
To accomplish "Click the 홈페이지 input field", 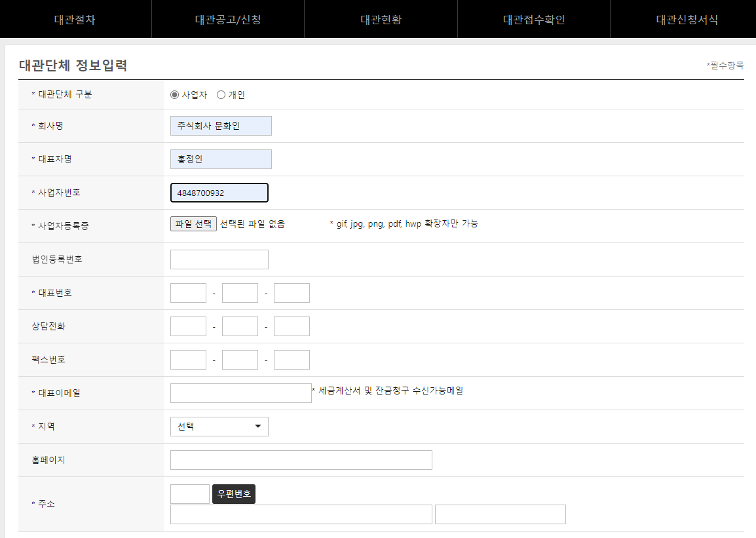I will coord(301,460).
